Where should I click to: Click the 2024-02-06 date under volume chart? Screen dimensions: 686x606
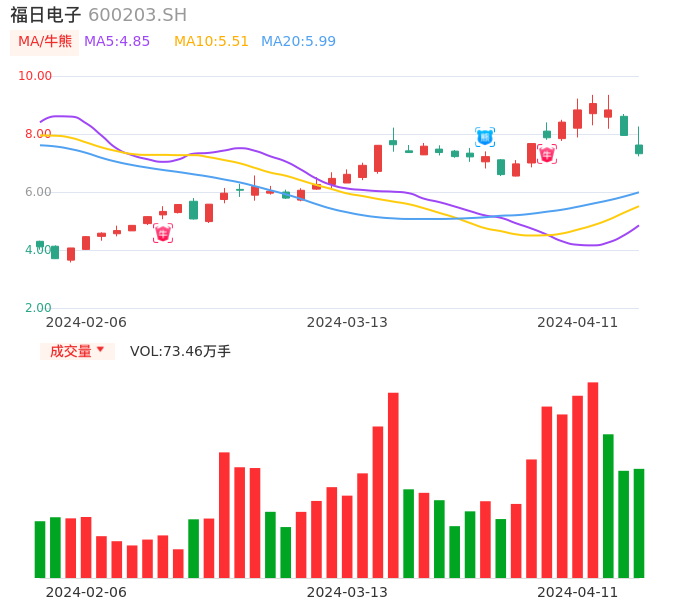86,592
